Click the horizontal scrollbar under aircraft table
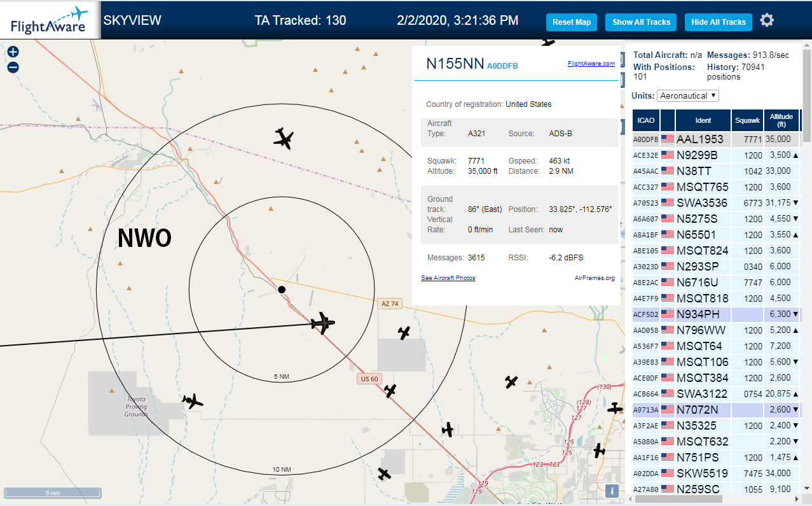The height and width of the screenshot is (506, 812). 678,499
